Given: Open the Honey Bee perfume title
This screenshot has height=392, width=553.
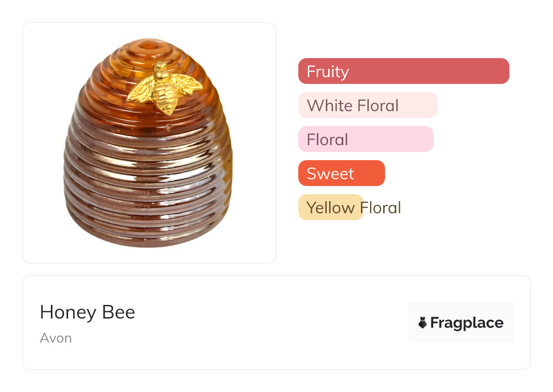Looking at the screenshot, I should 88,313.
